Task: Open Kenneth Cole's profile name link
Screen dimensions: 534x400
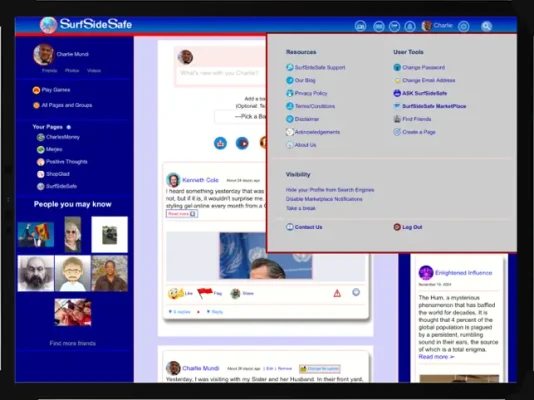Action: click(x=200, y=180)
